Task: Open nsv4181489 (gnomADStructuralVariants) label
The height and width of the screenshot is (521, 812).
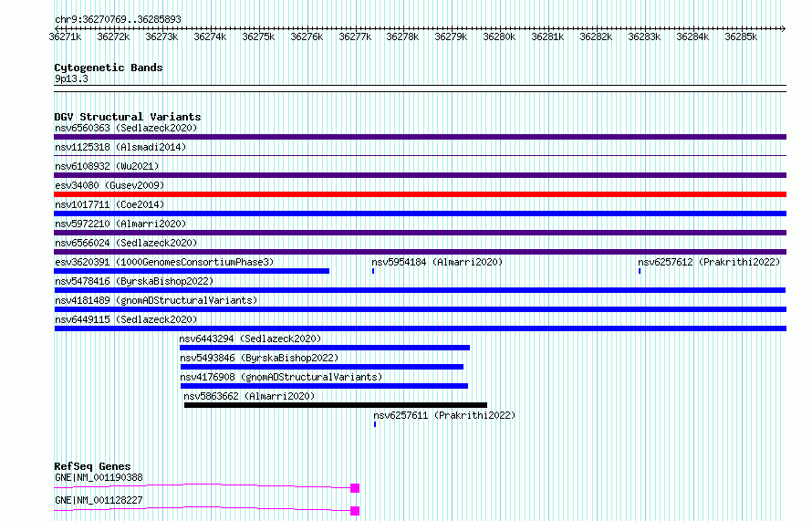Action: pyautogui.click(x=156, y=300)
